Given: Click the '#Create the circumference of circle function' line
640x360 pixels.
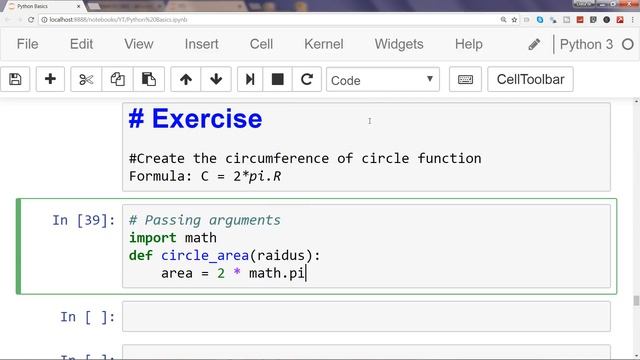Looking at the screenshot, I should [305, 158].
